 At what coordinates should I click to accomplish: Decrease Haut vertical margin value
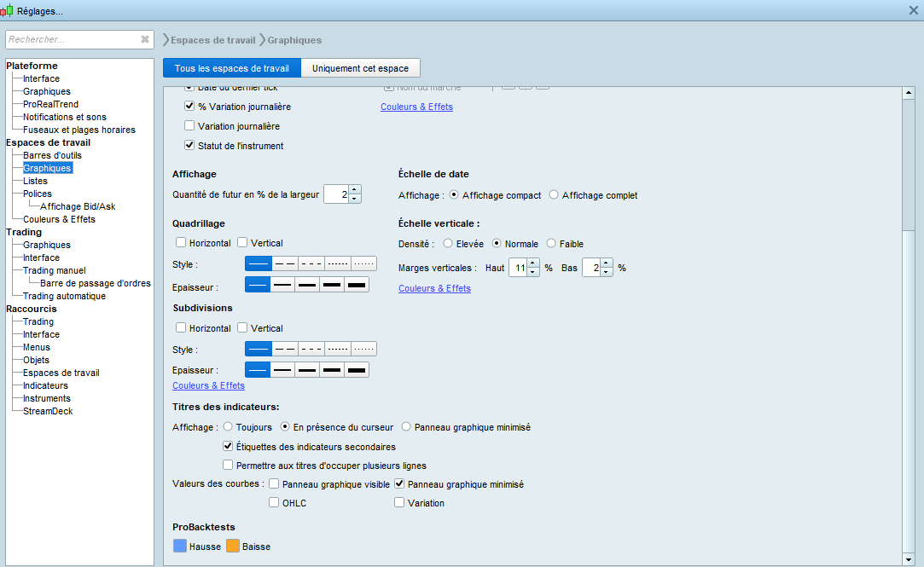[532, 271]
